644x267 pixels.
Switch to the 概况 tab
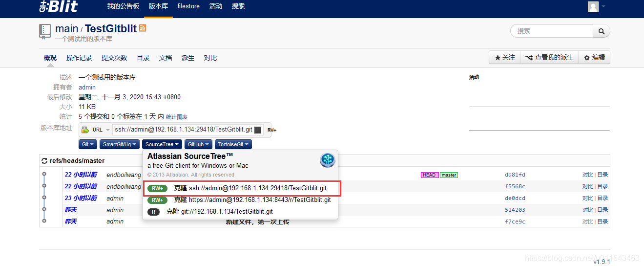(x=50, y=58)
